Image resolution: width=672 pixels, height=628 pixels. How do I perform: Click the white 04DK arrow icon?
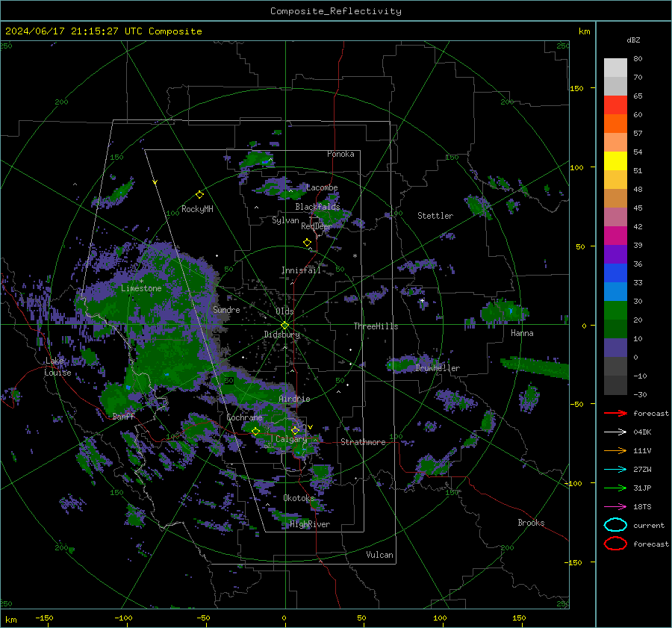615,432
